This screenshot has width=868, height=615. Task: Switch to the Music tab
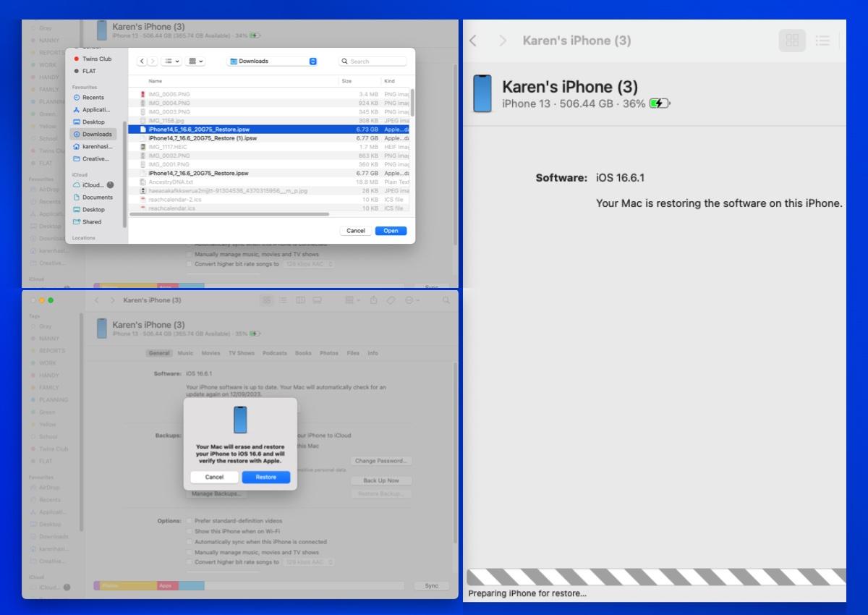[185, 353]
